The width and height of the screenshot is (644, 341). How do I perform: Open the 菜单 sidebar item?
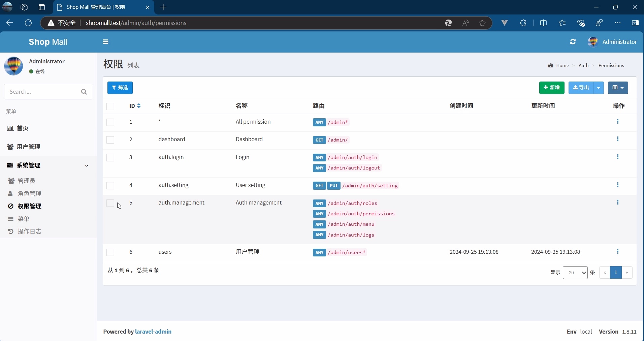pos(23,219)
